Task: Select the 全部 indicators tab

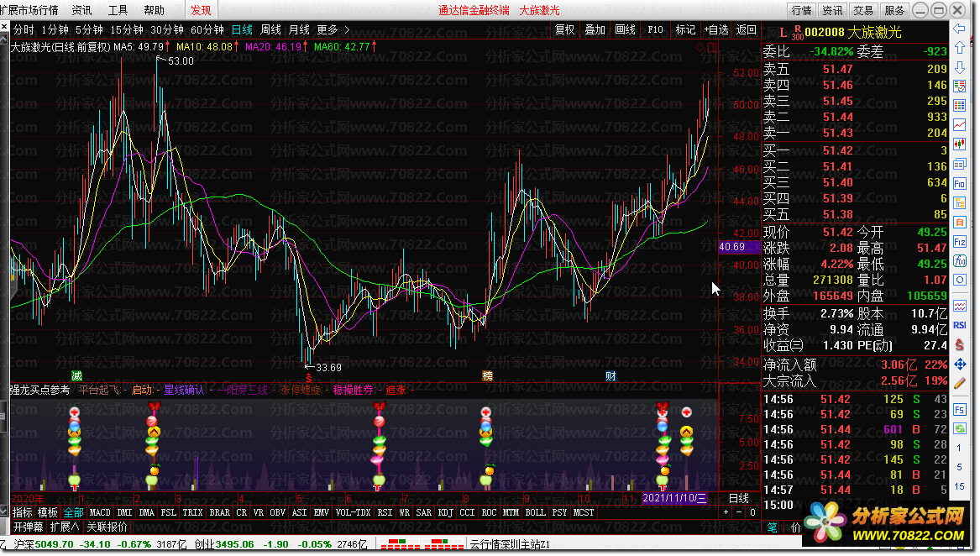Action: tap(74, 513)
